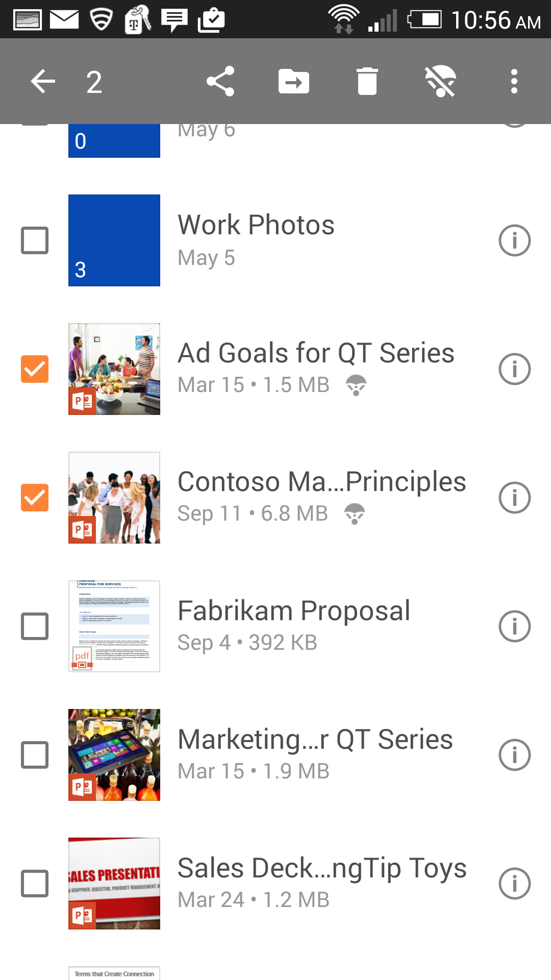This screenshot has width=551, height=980.
Task: Uncheck Ad Goals for QT Series
Action: click(35, 369)
